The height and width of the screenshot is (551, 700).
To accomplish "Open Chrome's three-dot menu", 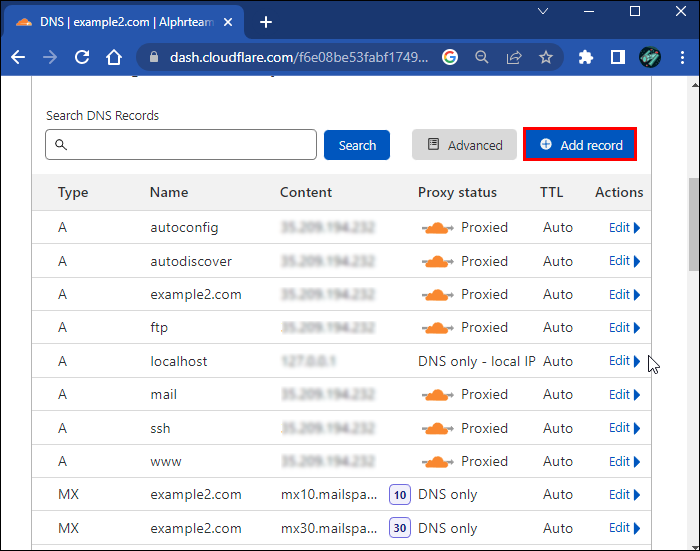I will click(681, 57).
